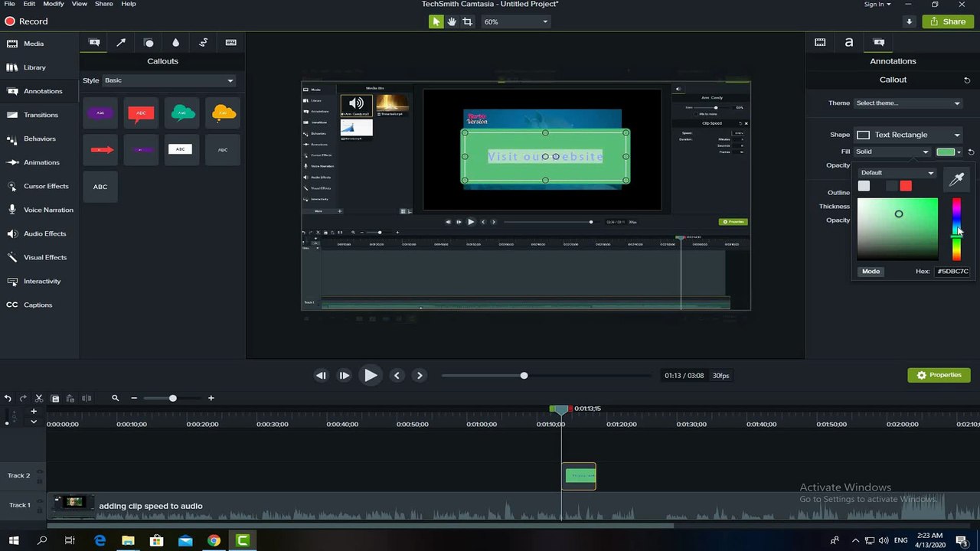Click the red Record button
This screenshot has height=551, width=980.
click(x=27, y=21)
